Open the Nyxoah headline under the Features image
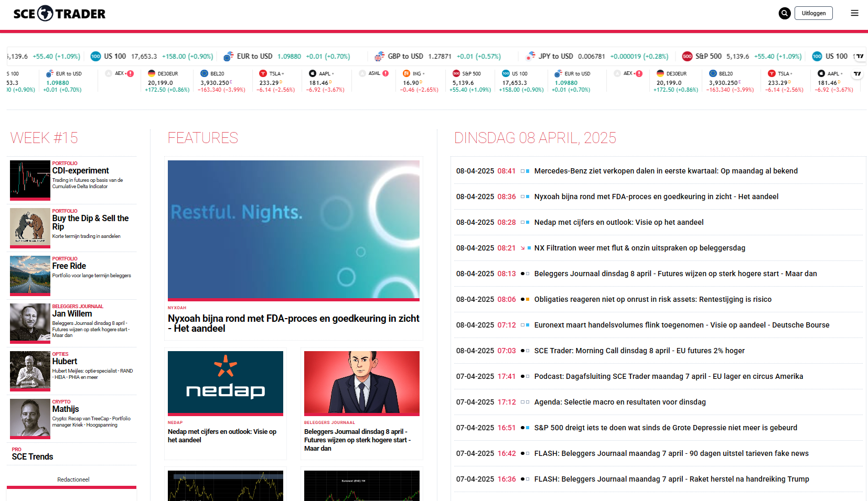 [x=294, y=323]
